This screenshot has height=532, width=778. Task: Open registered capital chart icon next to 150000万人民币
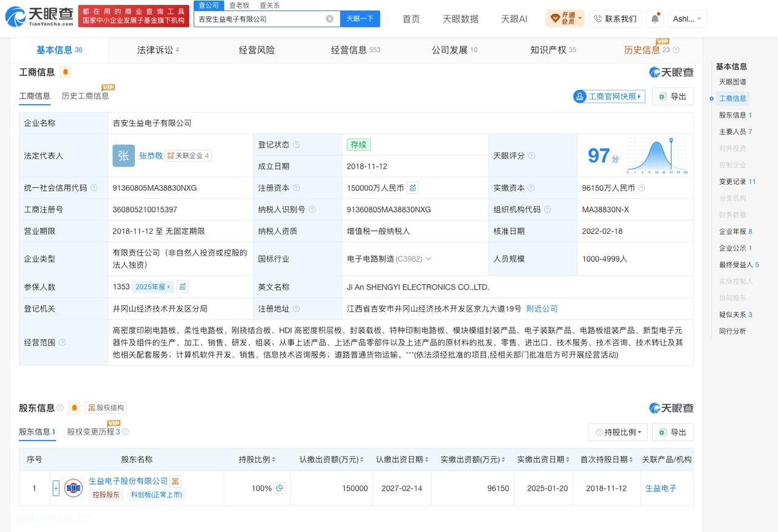coord(413,188)
